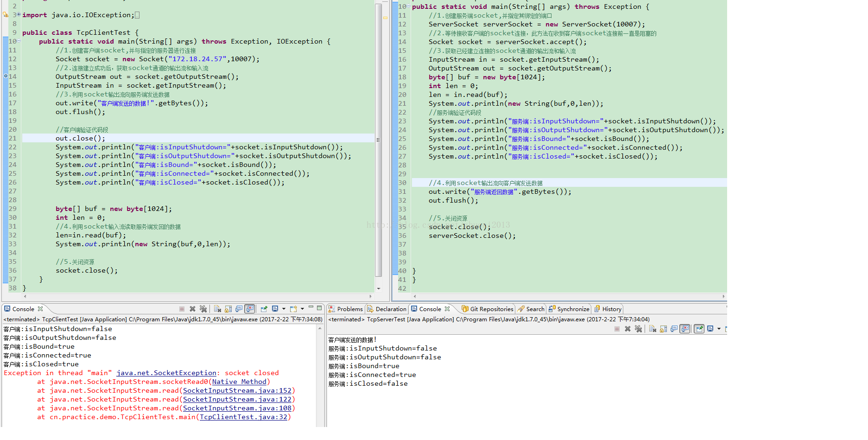
Task: Open SocketInputStream.java:152 link
Action: pyautogui.click(x=237, y=390)
